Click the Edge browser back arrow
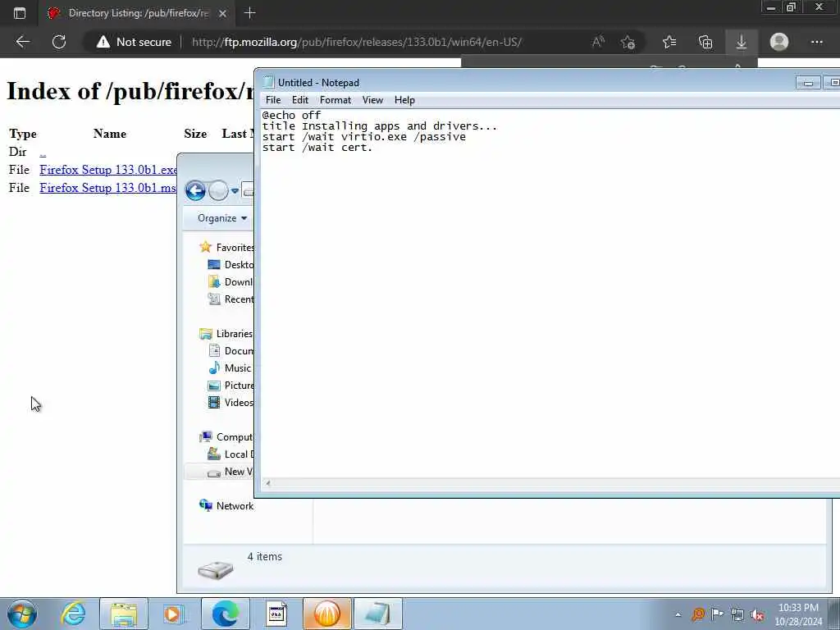 (x=22, y=42)
